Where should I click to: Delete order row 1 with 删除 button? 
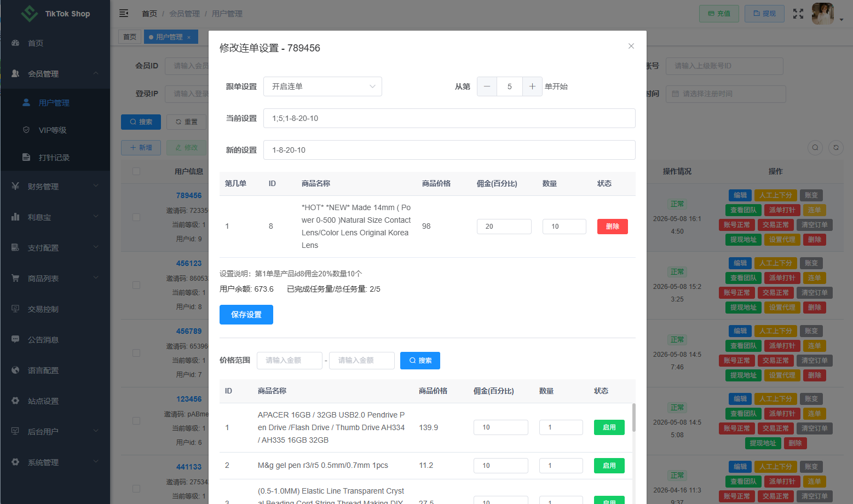click(x=613, y=227)
